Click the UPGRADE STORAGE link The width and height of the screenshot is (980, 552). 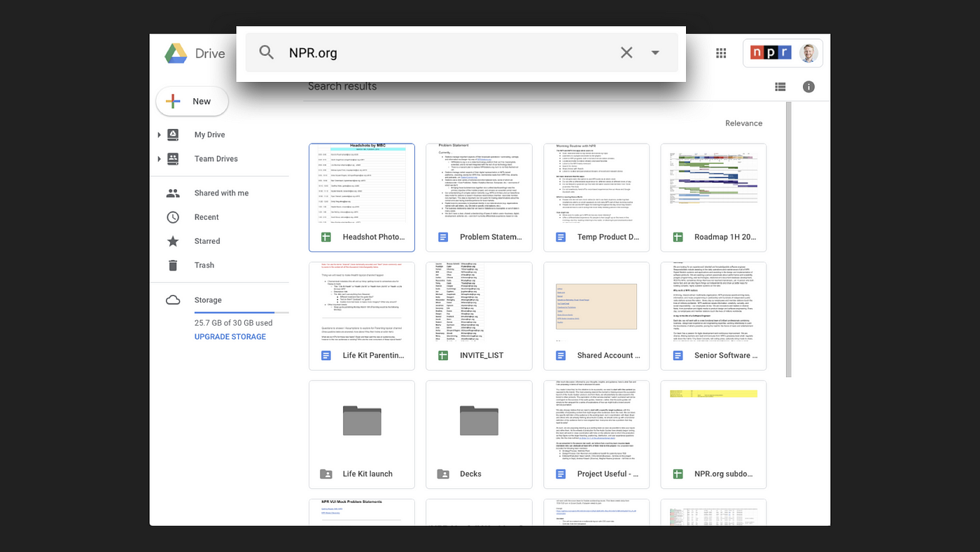(230, 336)
